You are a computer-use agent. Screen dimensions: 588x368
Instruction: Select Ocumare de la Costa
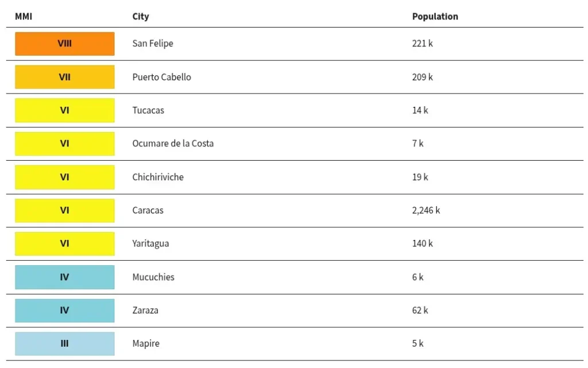tap(173, 144)
